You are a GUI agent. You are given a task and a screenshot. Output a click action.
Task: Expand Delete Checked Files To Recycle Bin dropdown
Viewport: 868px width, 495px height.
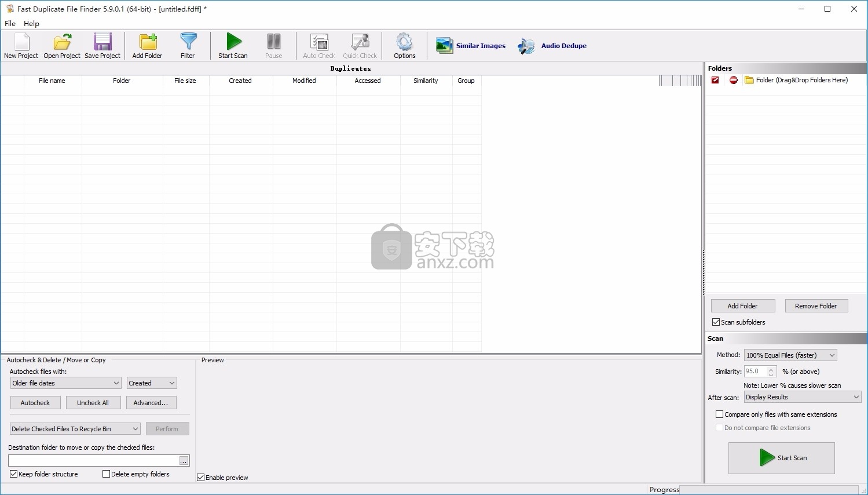pos(75,429)
